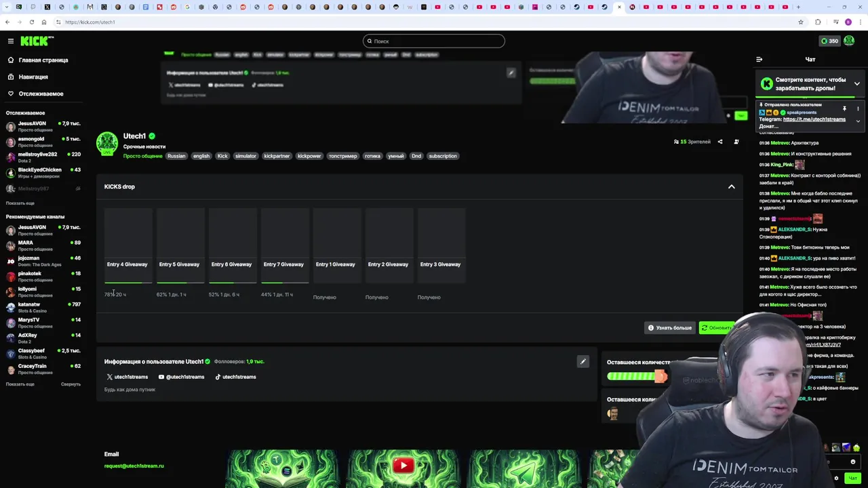Open recommended channel AdXRey

pyautogui.click(x=43, y=338)
